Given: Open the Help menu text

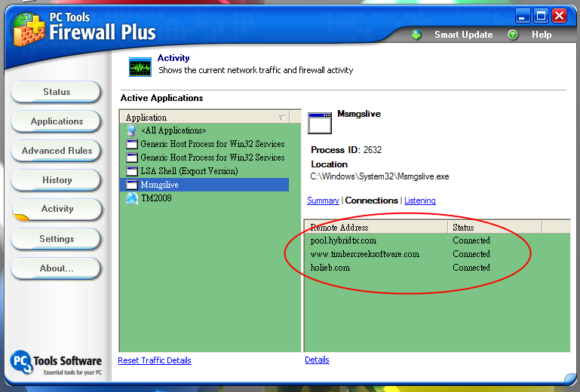Looking at the screenshot, I should (x=542, y=35).
